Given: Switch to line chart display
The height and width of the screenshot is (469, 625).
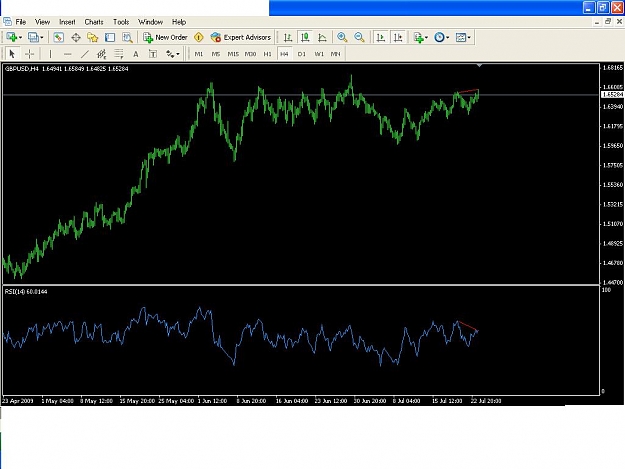Looking at the screenshot, I should point(322,37).
